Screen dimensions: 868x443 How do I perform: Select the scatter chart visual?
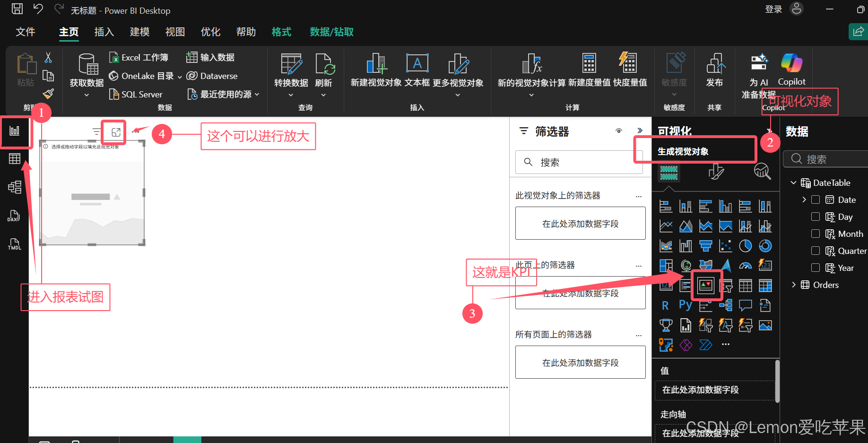click(x=725, y=246)
